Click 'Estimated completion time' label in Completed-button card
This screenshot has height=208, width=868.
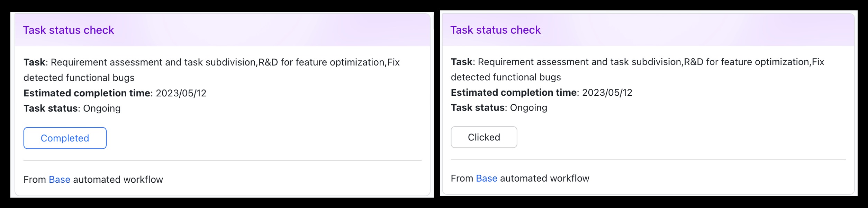point(87,93)
